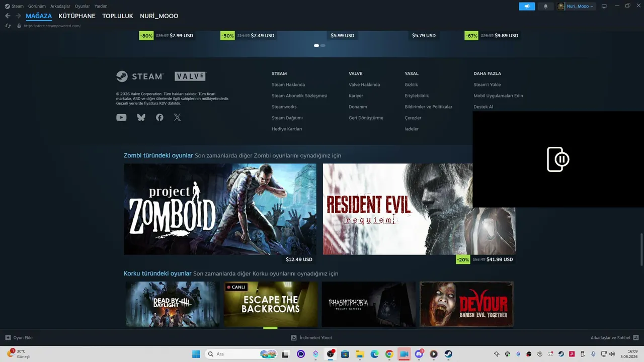Open the volume speaker tray icon

click(612, 354)
